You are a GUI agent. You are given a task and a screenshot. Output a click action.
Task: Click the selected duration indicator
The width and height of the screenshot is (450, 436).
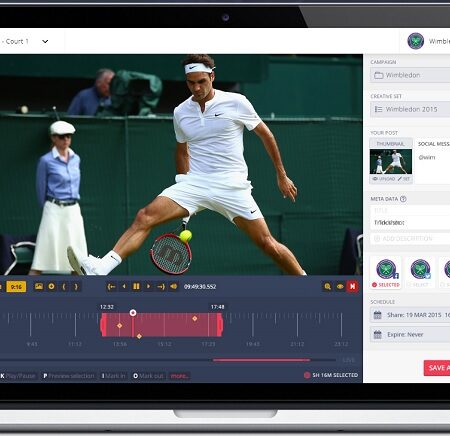coord(331,375)
